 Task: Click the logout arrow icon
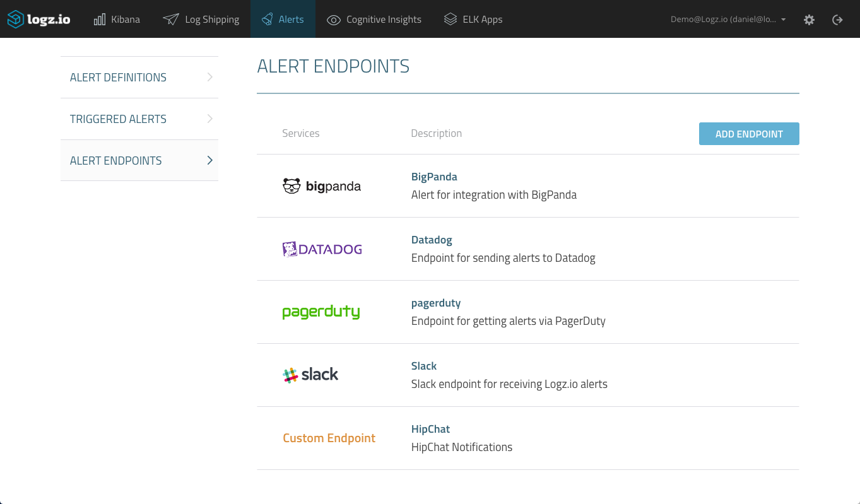837,20
